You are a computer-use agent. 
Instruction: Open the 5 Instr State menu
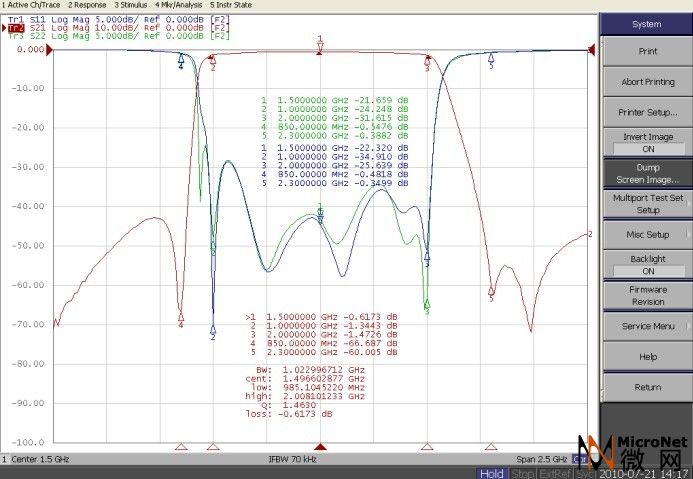click(x=231, y=5)
